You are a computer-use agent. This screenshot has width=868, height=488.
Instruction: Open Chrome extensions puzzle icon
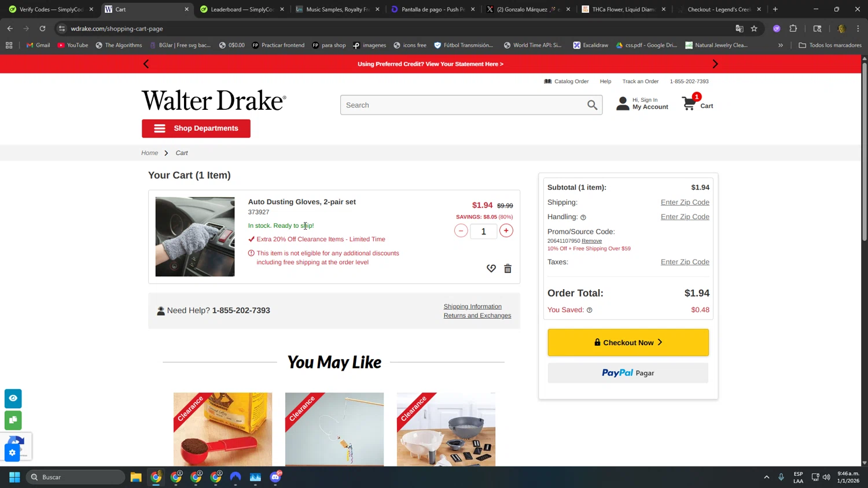click(x=793, y=28)
